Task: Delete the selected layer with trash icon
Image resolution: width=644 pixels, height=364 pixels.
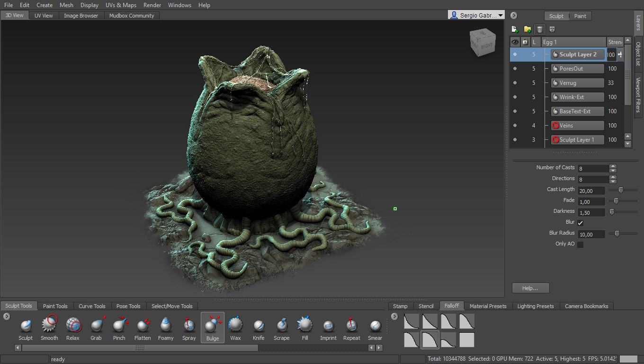Action: click(x=539, y=29)
